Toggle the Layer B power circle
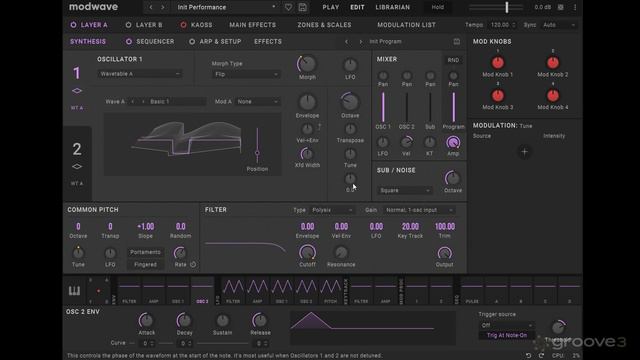 pyautogui.click(x=128, y=25)
